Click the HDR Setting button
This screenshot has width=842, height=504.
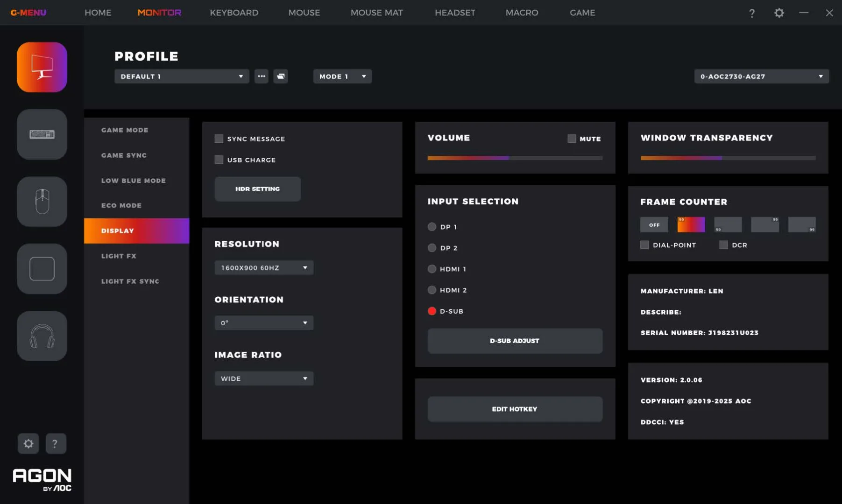[257, 189]
